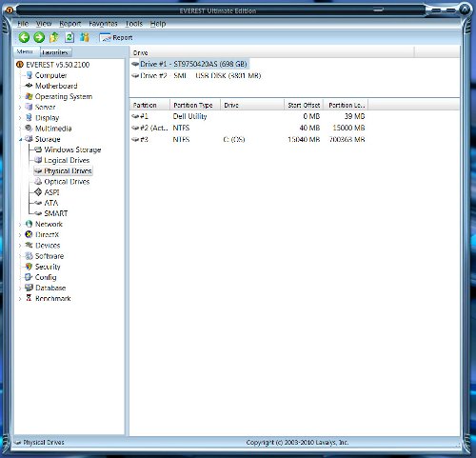The width and height of the screenshot is (476, 458).
Task: Open the Help menu
Action: tap(158, 24)
